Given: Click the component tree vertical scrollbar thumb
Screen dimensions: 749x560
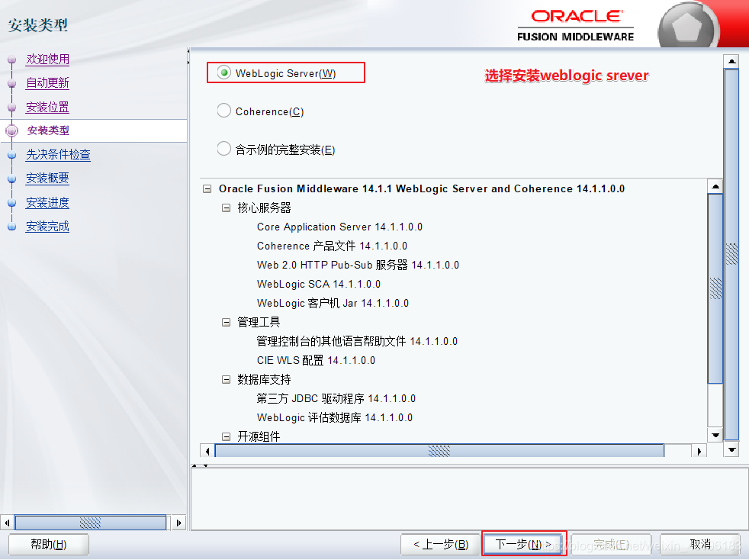Looking at the screenshot, I should [715, 288].
